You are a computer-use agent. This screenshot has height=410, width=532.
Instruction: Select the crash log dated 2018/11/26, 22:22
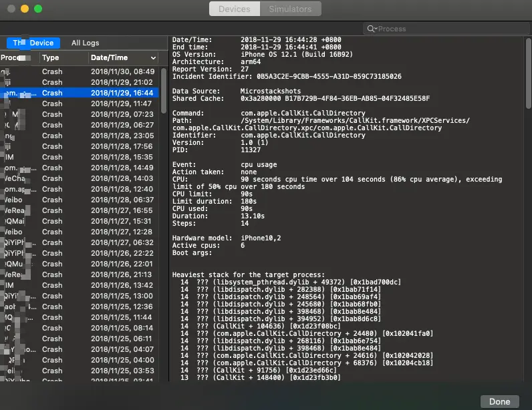[80, 253]
